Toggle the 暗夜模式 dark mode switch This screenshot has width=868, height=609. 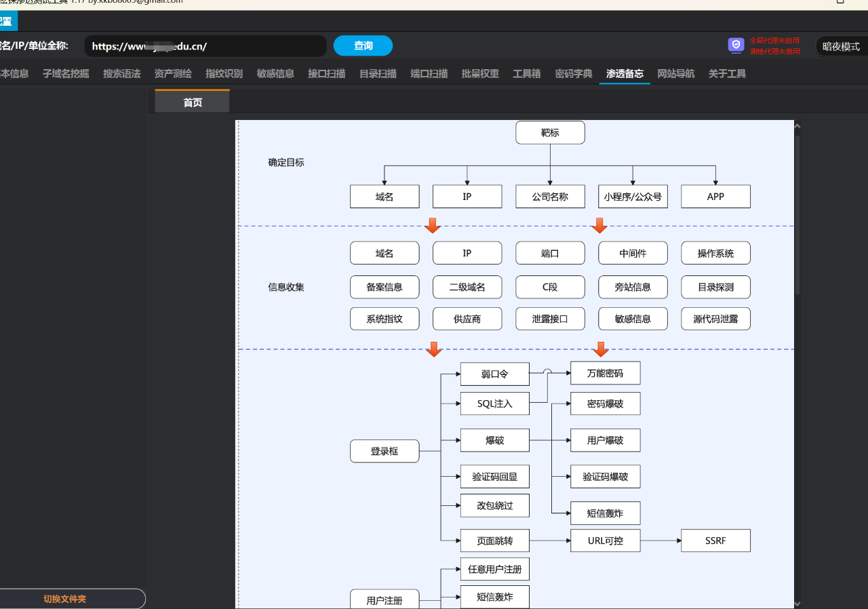coord(841,46)
